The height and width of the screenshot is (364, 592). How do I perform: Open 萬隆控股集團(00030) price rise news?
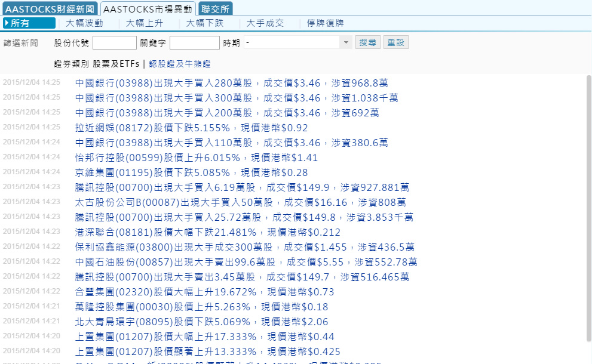[201, 307]
